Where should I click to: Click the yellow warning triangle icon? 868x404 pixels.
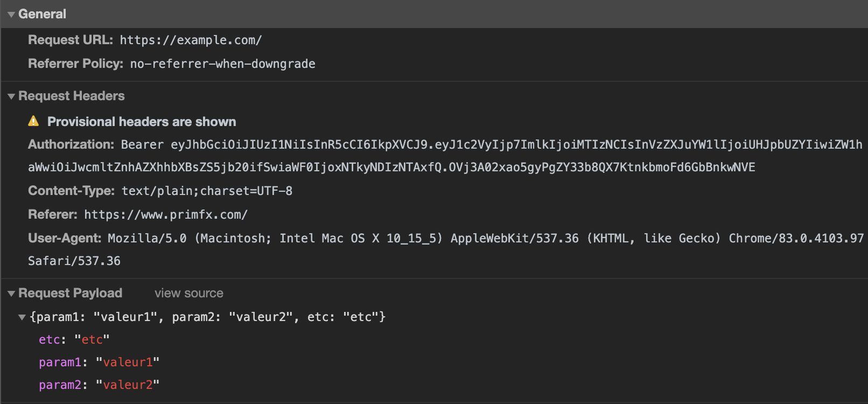[x=33, y=121]
